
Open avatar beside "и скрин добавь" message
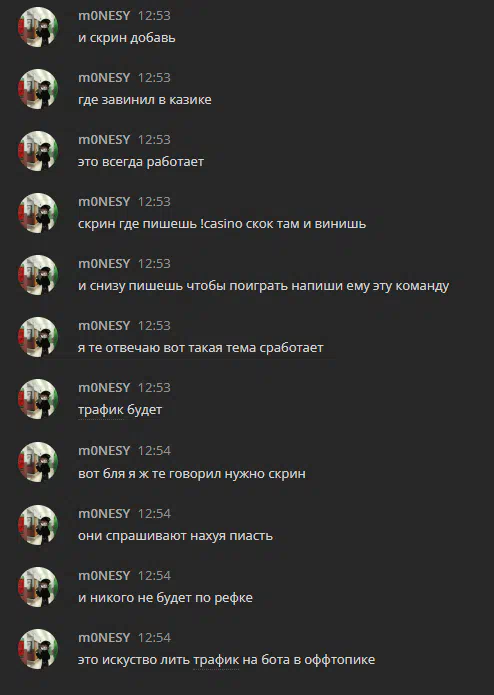[38, 27]
